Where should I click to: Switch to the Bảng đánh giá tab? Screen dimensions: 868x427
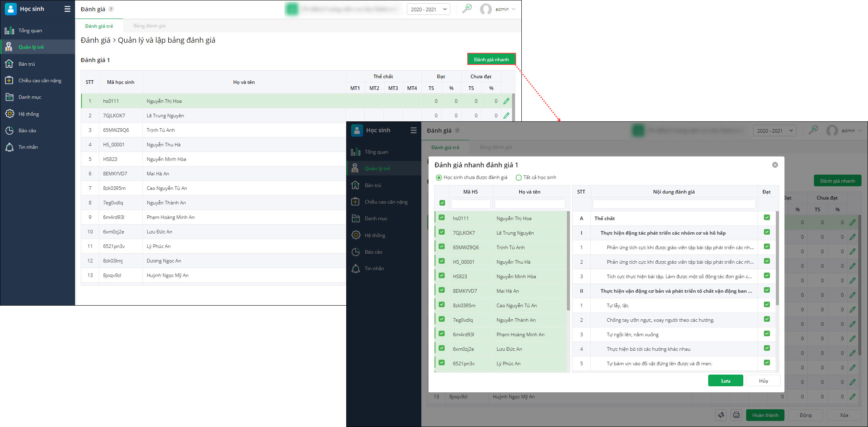pyautogui.click(x=149, y=26)
